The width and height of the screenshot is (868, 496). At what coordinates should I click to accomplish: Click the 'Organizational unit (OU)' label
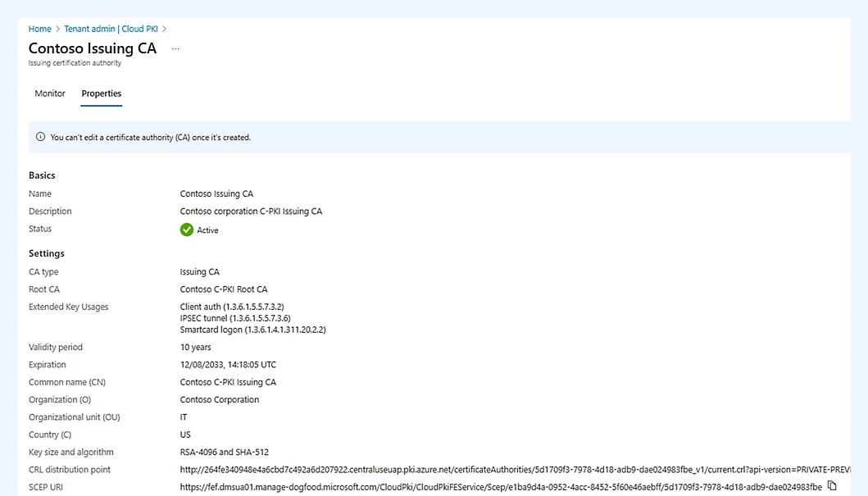[x=75, y=417]
